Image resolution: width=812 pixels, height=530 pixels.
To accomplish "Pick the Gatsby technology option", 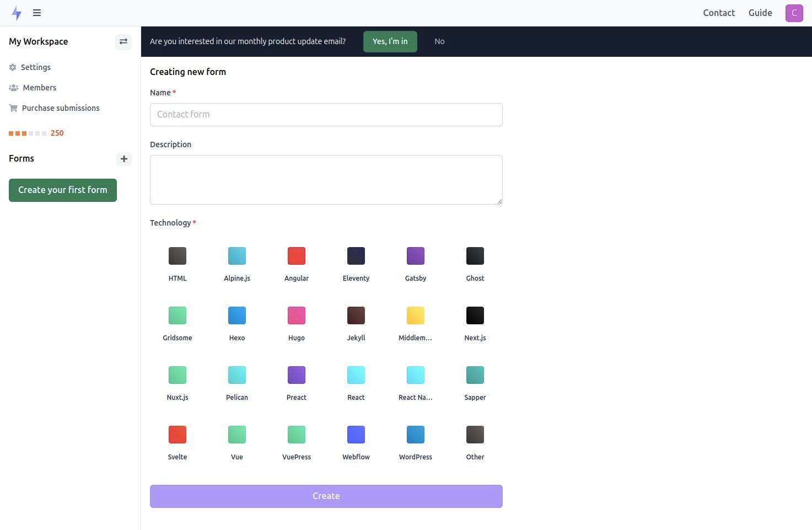I will (x=415, y=255).
